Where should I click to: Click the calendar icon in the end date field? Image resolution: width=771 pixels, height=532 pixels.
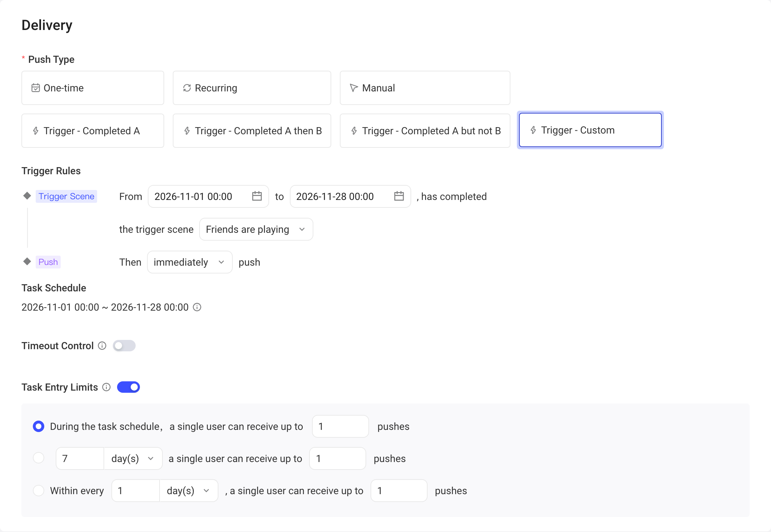(x=399, y=196)
